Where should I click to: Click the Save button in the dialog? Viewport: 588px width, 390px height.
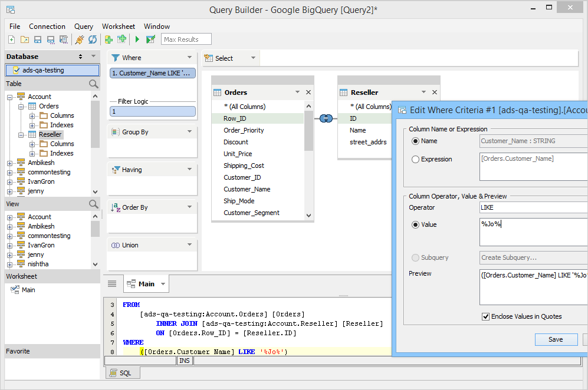point(556,339)
